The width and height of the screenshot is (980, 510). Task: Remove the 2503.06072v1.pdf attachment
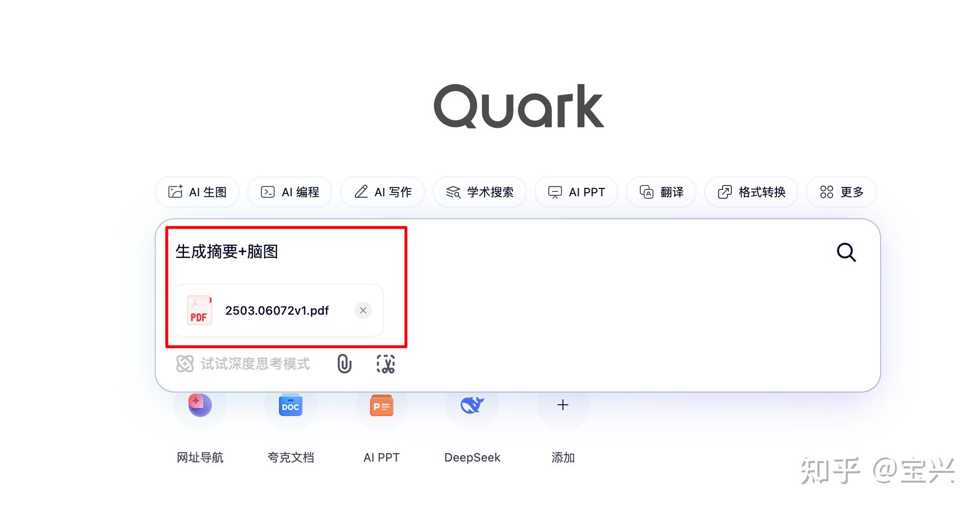tap(363, 310)
